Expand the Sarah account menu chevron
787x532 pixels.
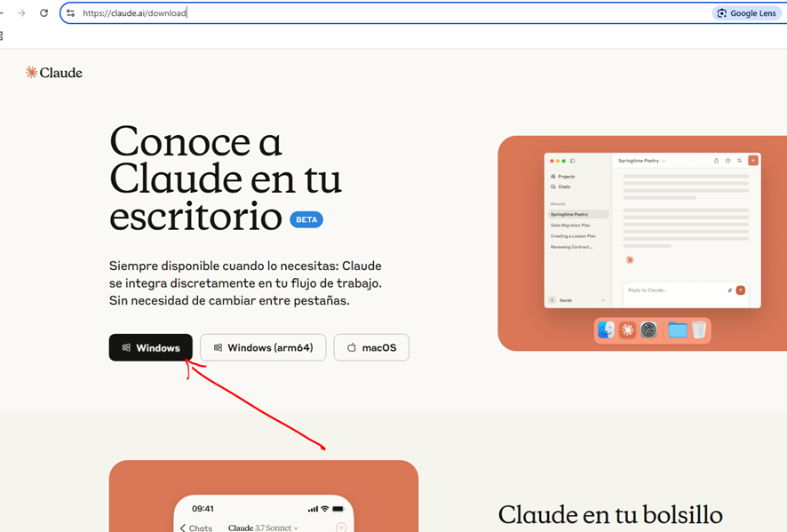pyautogui.click(x=603, y=300)
